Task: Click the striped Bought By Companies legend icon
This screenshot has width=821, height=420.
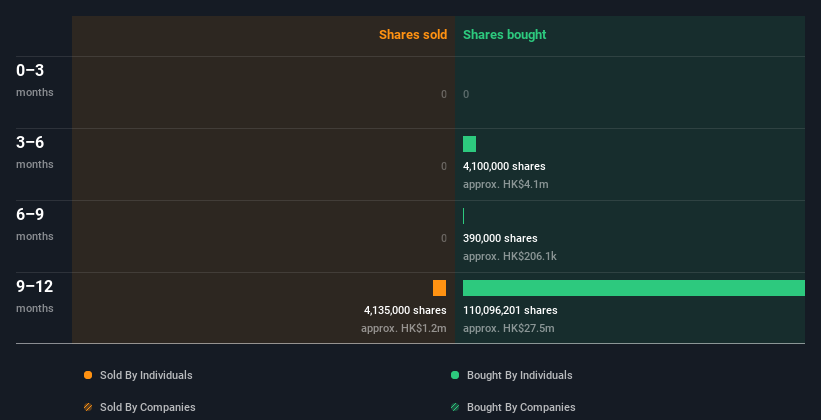Action: coord(455,407)
